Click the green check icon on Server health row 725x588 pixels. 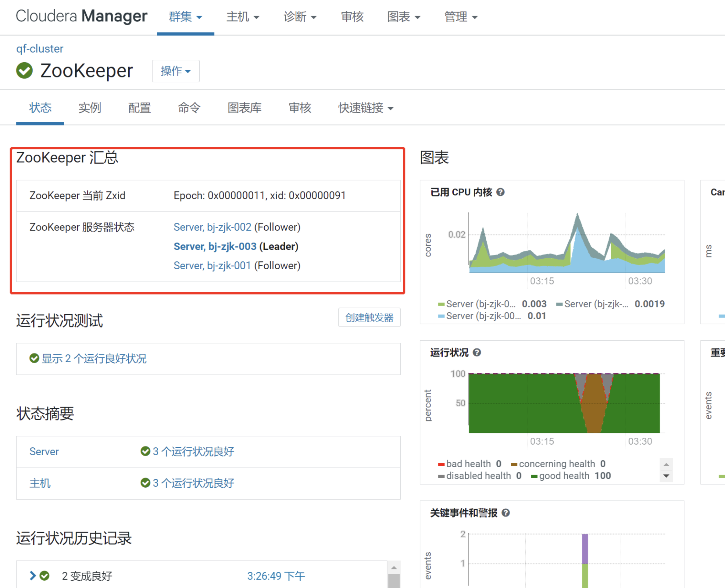(x=146, y=451)
